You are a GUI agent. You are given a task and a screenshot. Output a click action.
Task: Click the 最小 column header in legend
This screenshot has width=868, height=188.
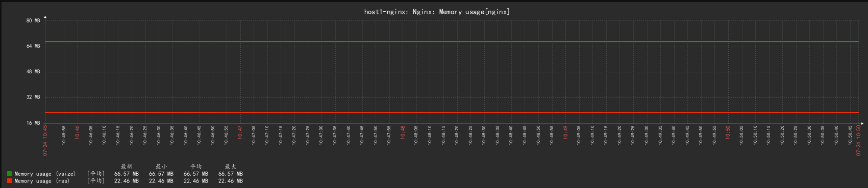coord(161,167)
